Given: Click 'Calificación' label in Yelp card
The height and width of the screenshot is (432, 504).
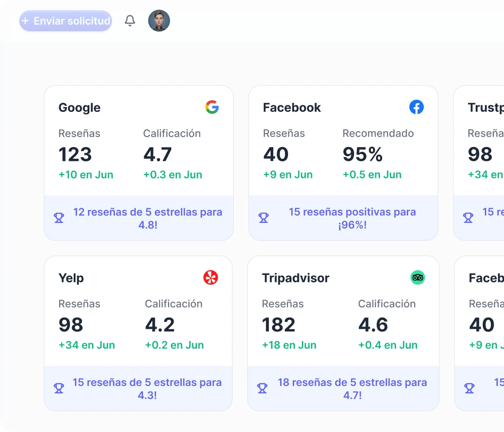Looking at the screenshot, I should [173, 304].
